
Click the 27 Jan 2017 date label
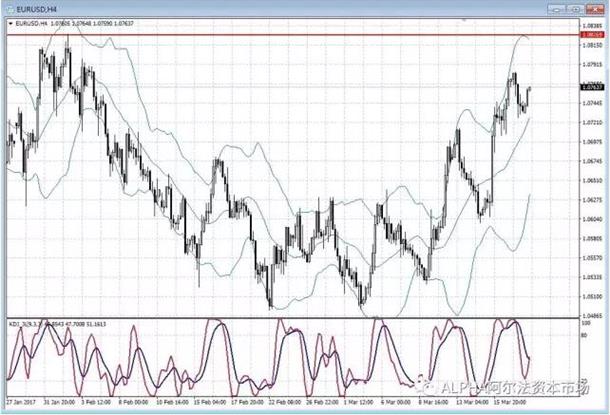(21, 402)
